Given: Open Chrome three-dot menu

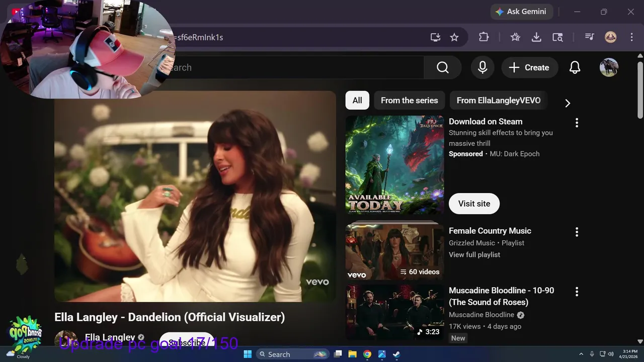Looking at the screenshot, I should [x=631, y=37].
